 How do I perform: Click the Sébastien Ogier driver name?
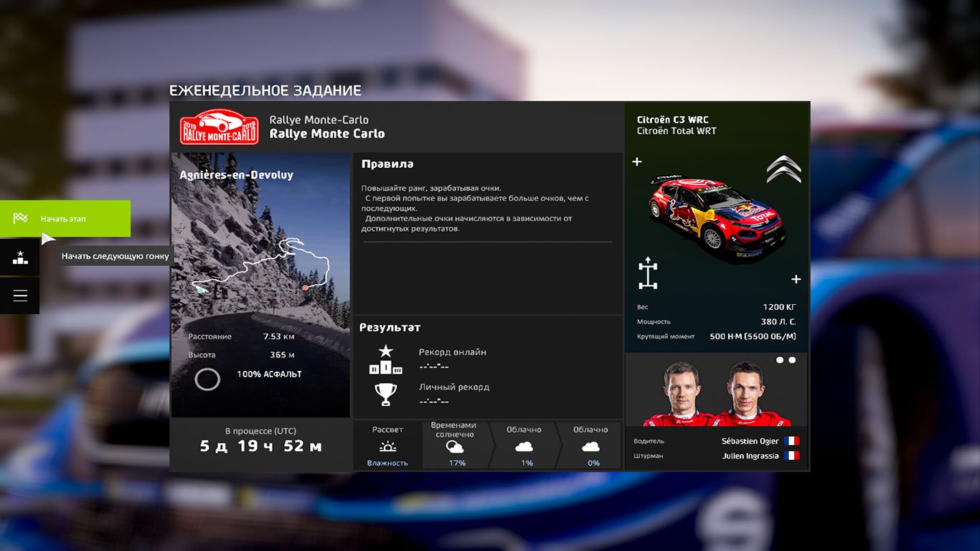pos(750,441)
